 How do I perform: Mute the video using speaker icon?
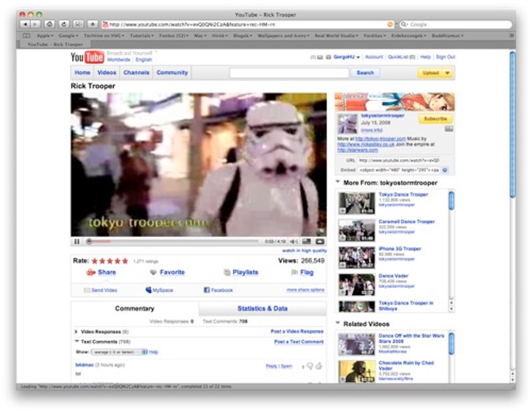294,241
